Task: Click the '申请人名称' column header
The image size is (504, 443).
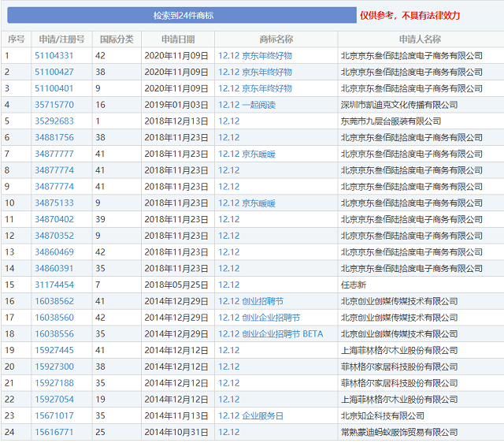Action: click(420, 39)
